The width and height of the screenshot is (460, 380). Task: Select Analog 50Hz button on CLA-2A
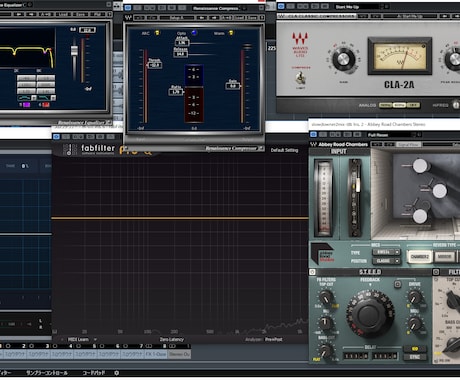tap(386, 105)
